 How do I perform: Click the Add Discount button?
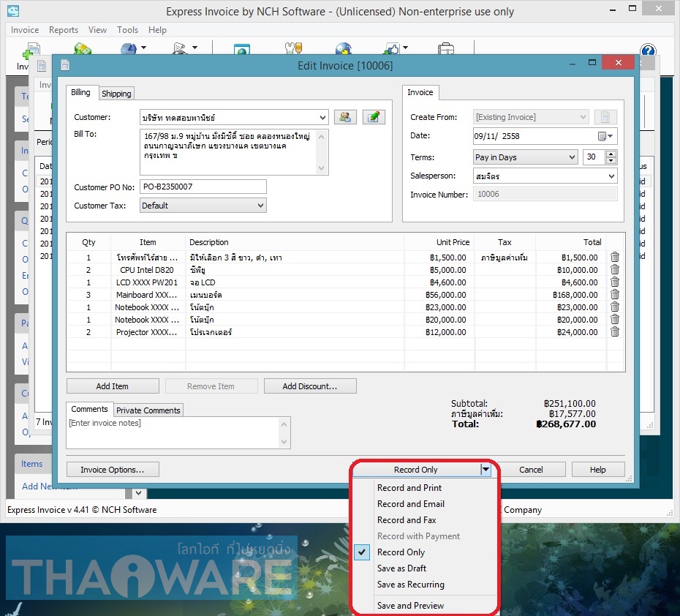310,386
